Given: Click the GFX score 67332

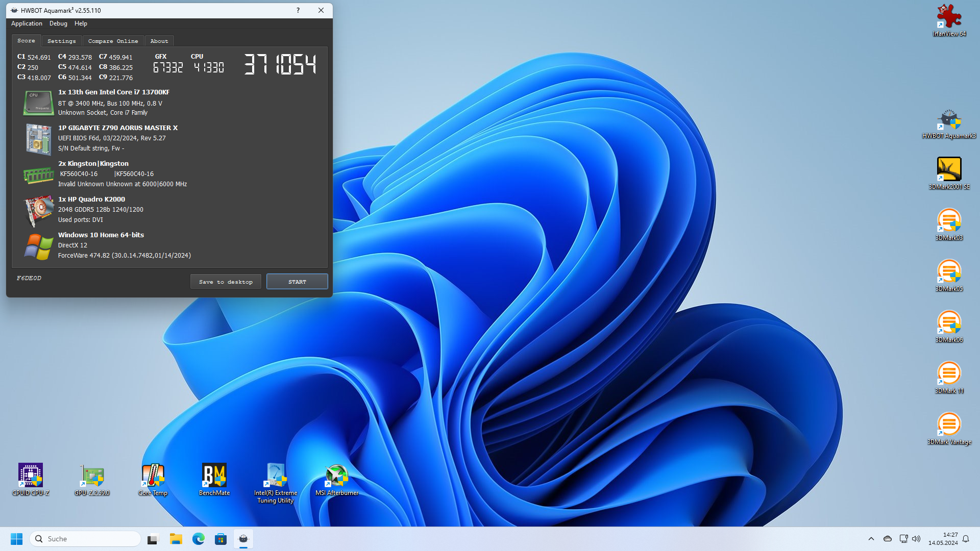Looking at the screenshot, I should pos(168,67).
